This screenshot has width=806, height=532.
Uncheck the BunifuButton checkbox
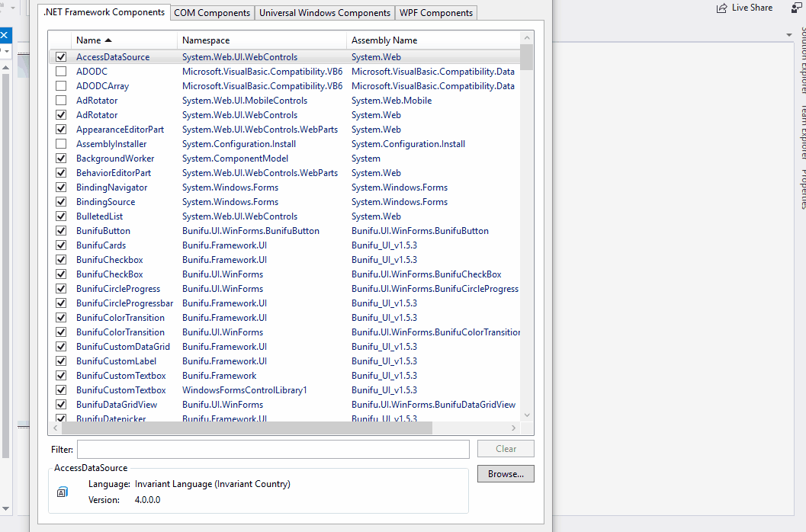[61, 231]
